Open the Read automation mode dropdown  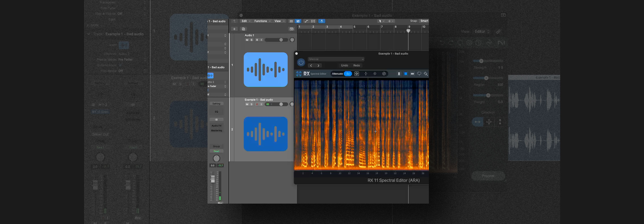tap(216, 151)
